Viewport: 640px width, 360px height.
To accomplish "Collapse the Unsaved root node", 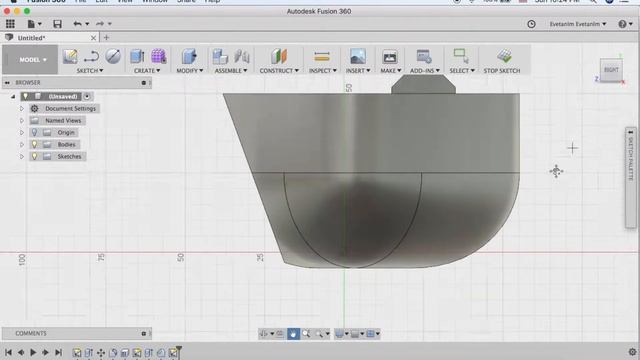I will click(x=13, y=97).
